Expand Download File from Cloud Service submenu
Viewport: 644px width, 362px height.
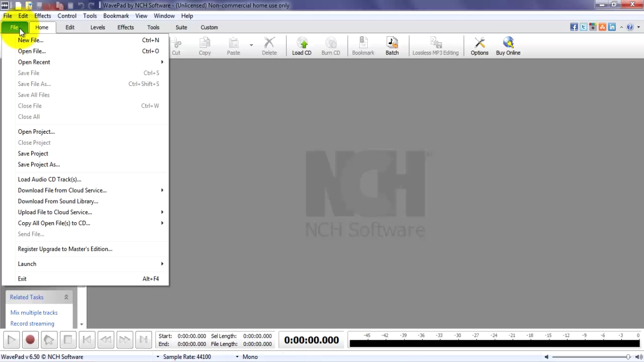[91, 190]
